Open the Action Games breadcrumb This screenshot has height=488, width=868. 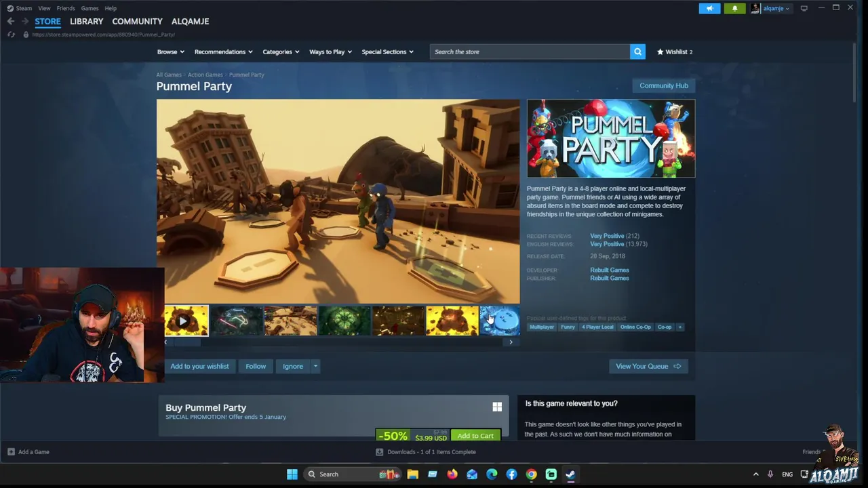205,75
